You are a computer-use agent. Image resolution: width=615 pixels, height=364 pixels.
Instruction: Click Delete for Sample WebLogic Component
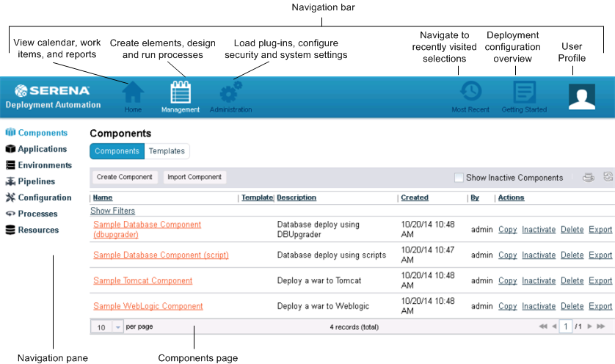point(572,306)
